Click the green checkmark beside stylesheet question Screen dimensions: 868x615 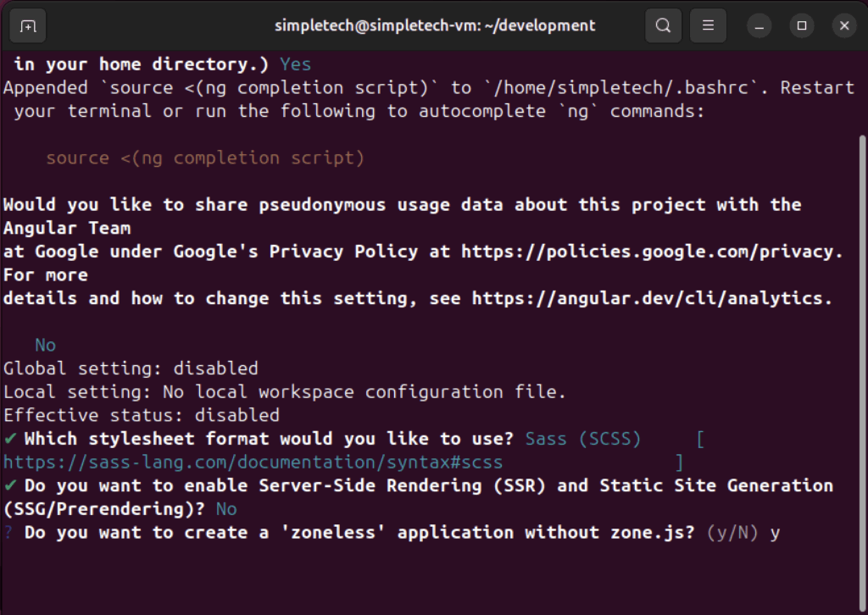coord(10,439)
